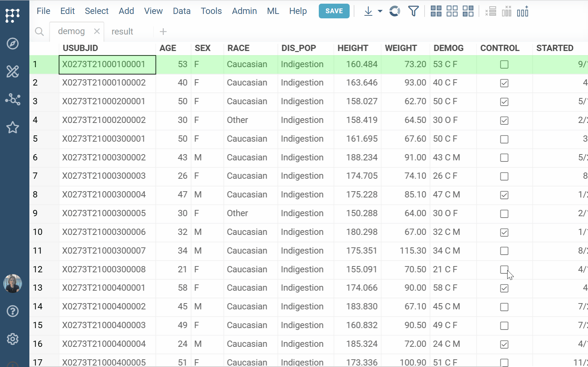The height and width of the screenshot is (367, 588).
Task: Expand the download options dropdown arrow
Action: 379,11
